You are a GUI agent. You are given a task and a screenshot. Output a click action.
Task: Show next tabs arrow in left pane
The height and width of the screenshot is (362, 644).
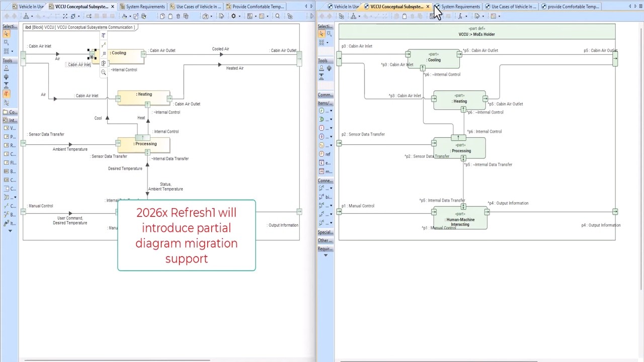[311, 7]
